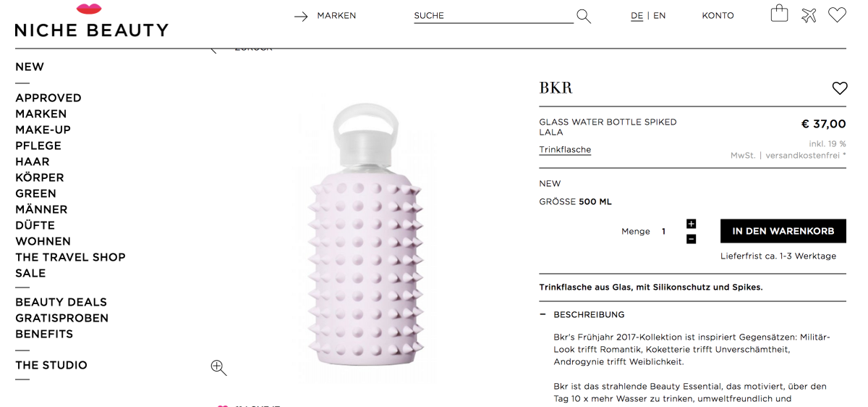Click into the SUCHE search field

point(493,16)
